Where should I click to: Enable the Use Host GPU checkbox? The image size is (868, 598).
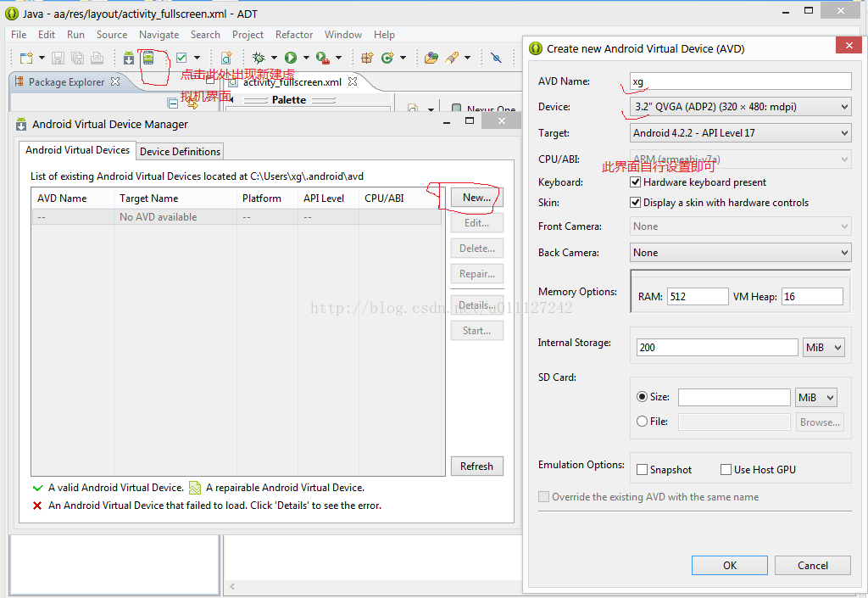click(x=726, y=470)
